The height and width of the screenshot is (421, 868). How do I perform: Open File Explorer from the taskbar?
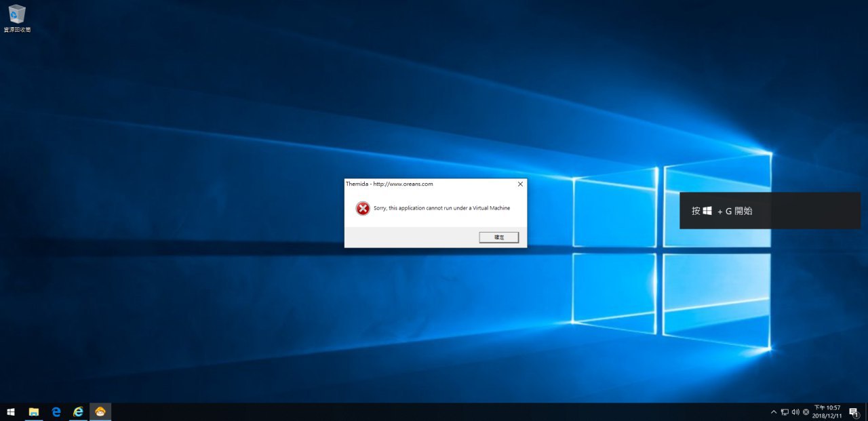tap(33, 412)
